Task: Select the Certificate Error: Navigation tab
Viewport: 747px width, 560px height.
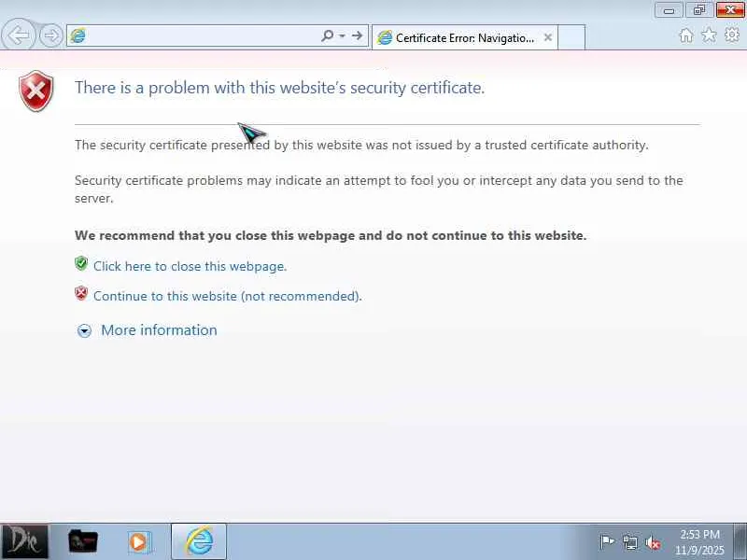Action: [x=464, y=37]
